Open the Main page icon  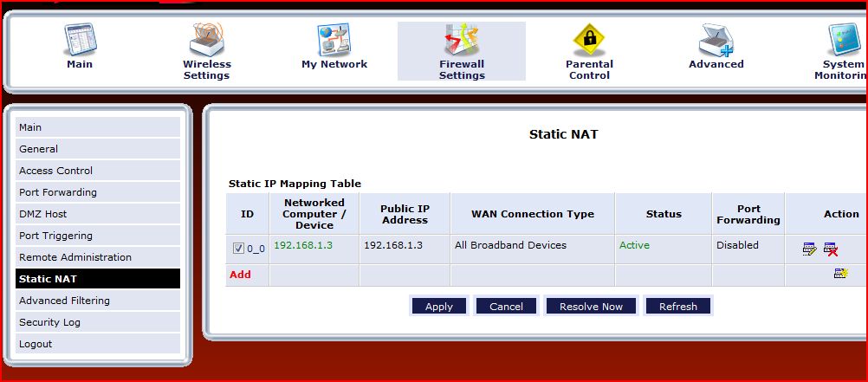pos(80,39)
